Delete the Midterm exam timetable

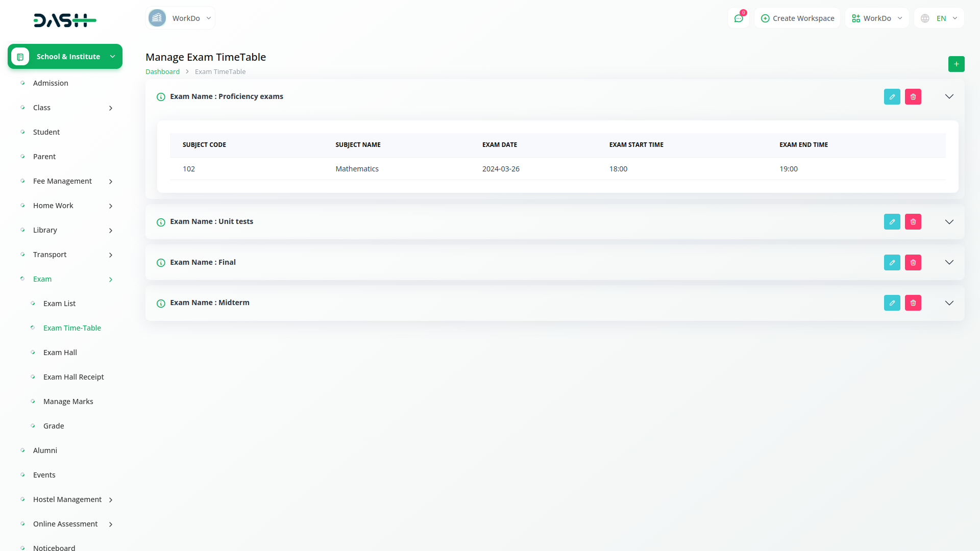pos(913,303)
